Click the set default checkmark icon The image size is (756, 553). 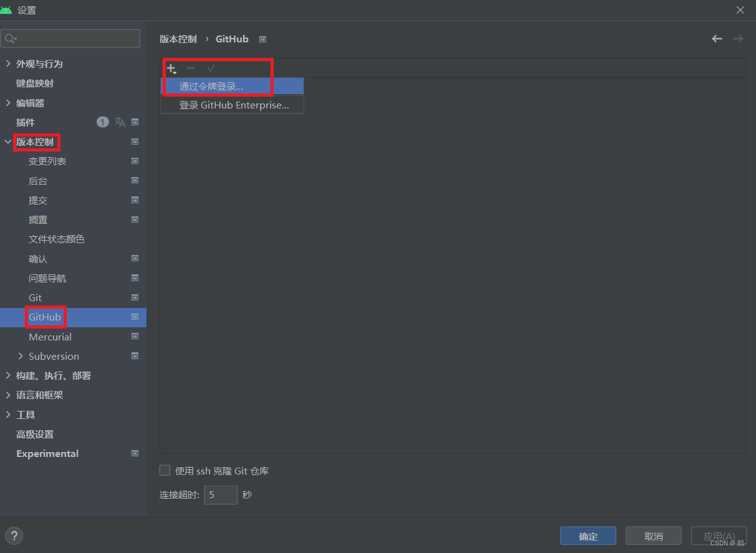coord(211,68)
